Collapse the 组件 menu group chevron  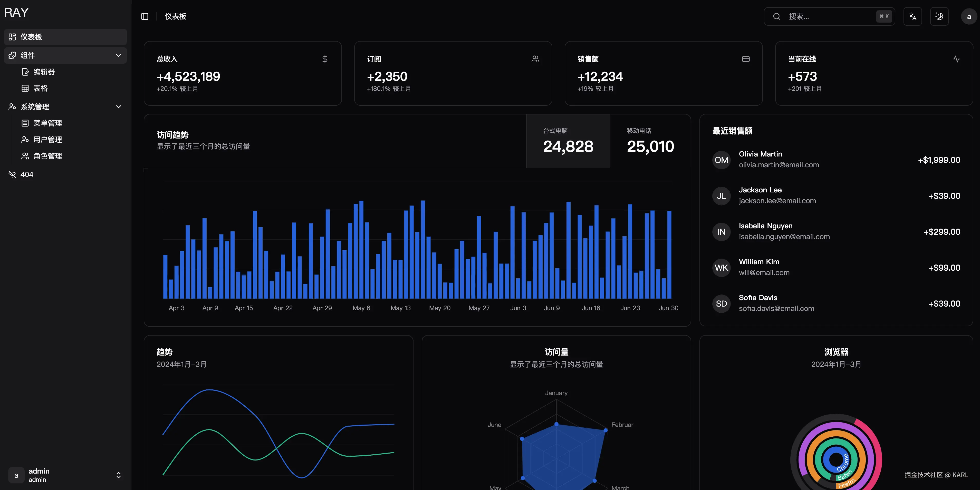click(x=118, y=55)
